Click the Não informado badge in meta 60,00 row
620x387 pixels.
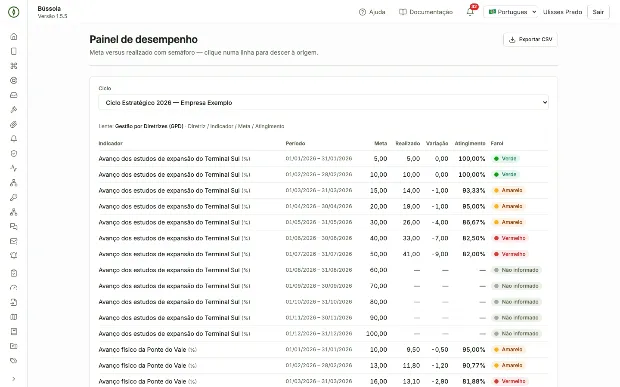tap(516, 270)
